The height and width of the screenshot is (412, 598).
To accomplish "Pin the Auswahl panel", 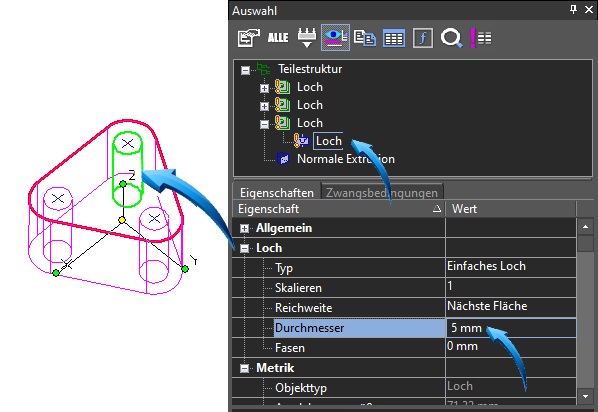I will point(573,10).
